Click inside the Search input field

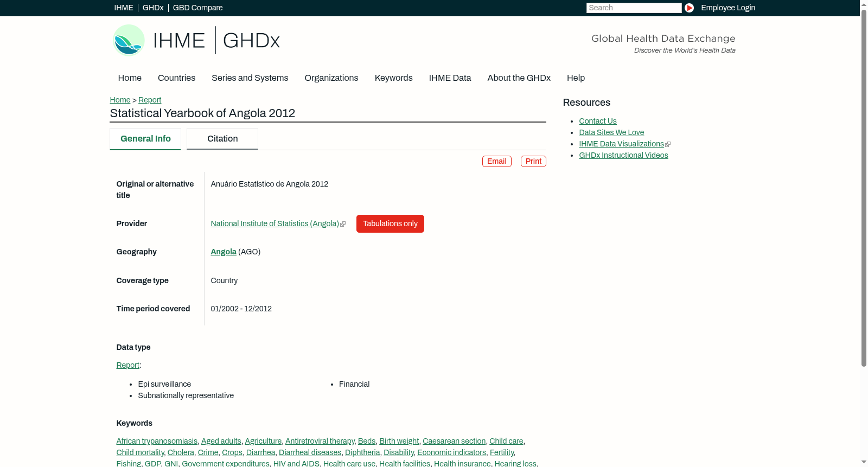click(x=634, y=8)
